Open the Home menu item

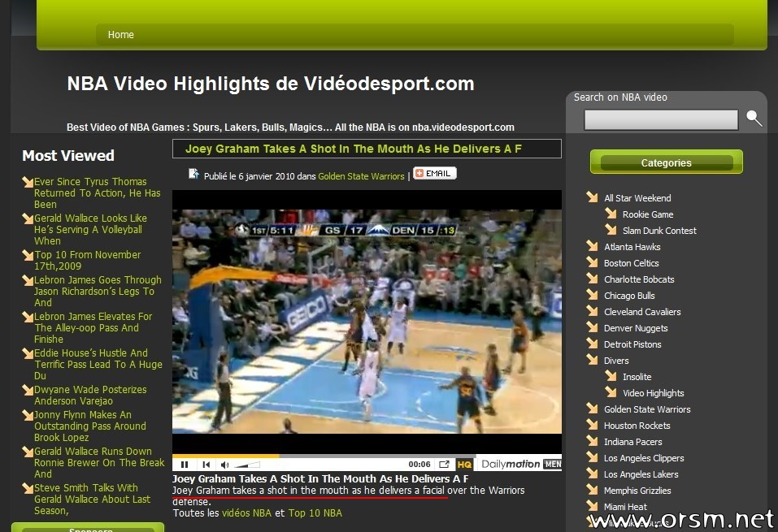tap(121, 35)
